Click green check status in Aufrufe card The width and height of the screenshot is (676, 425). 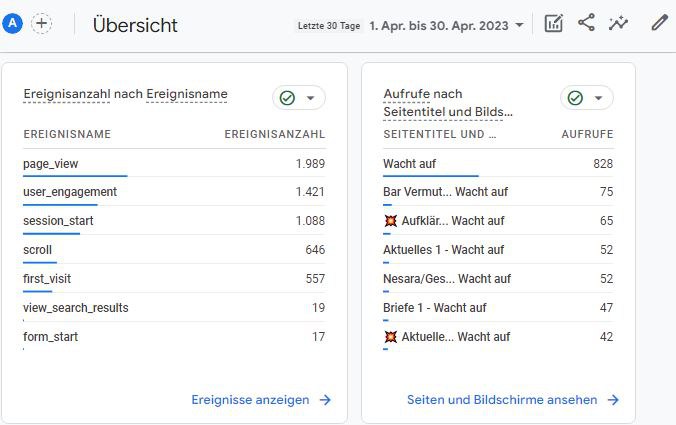point(575,98)
